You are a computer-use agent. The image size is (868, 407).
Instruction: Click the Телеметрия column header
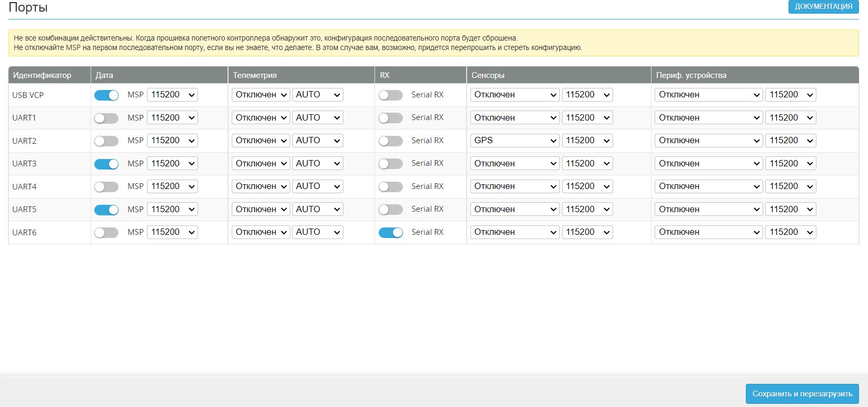coord(254,75)
